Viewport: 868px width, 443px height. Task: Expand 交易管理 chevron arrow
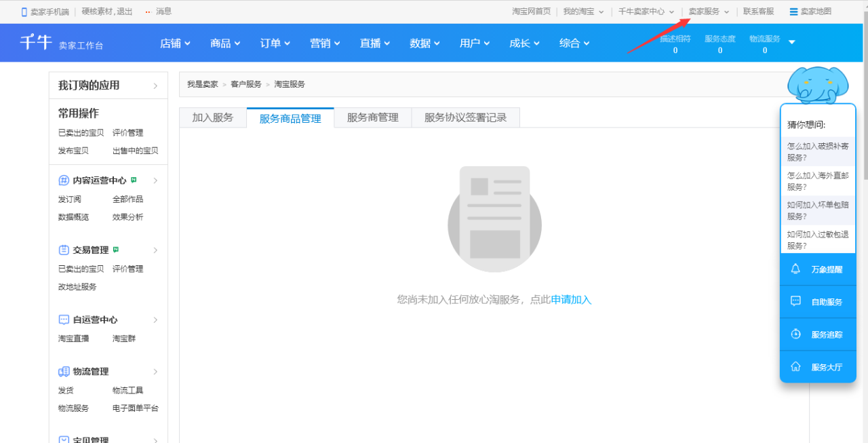[155, 250]
